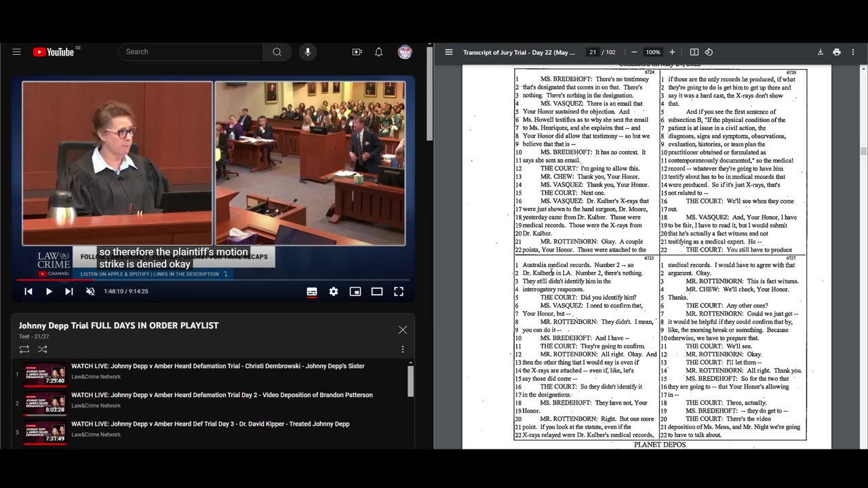Click the Law & Crime channel logo
Viewport: 868px width, 488px height.
pyautogui.click(x=53, y=264)
